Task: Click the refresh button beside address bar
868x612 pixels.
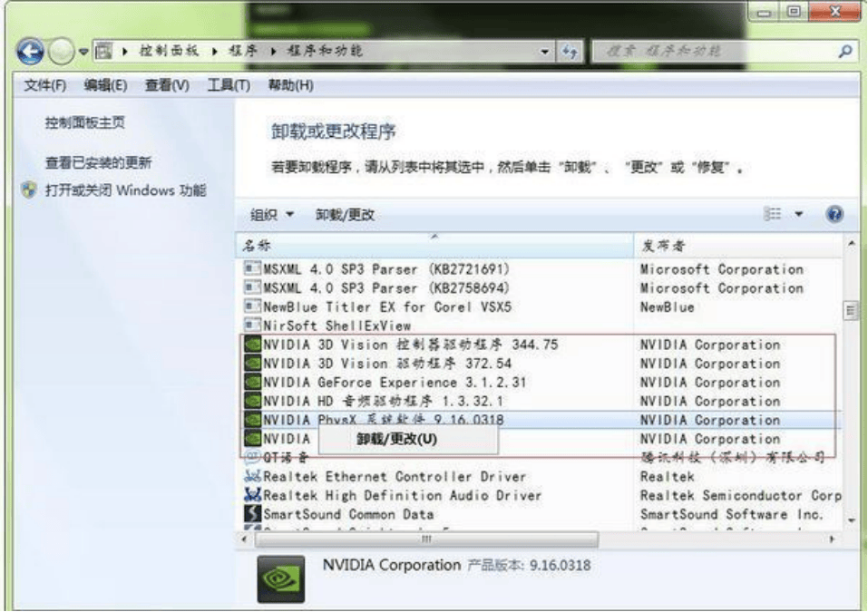Action: point(569,52)
